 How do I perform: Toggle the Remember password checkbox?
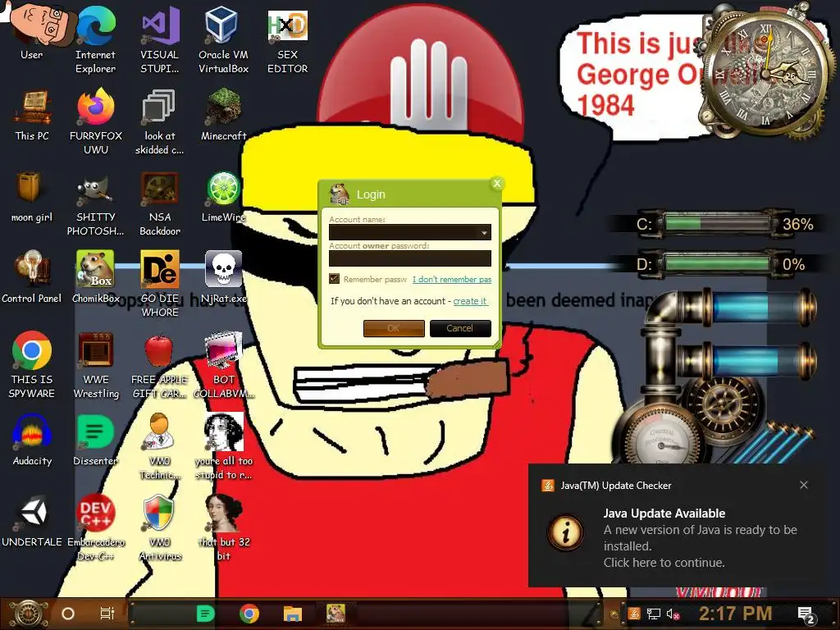[335, 279]
